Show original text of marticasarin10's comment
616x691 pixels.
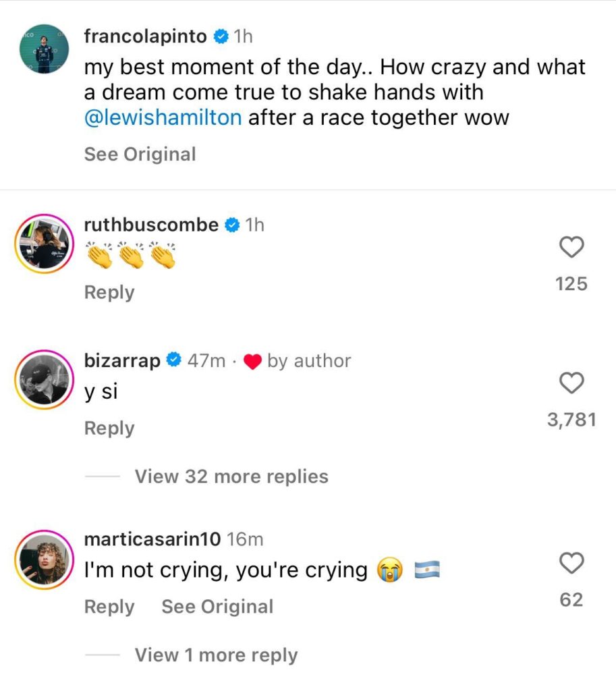click(217, 607)
